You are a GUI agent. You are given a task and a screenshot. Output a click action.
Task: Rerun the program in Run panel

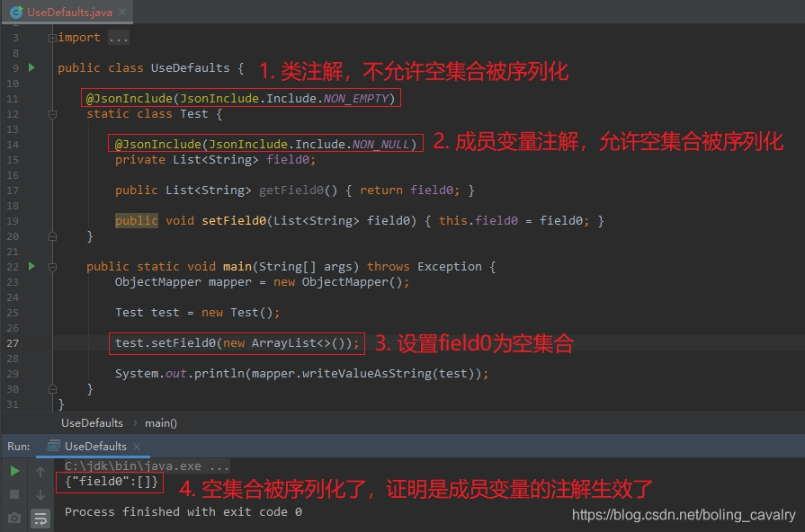click(x=13, y=469)
